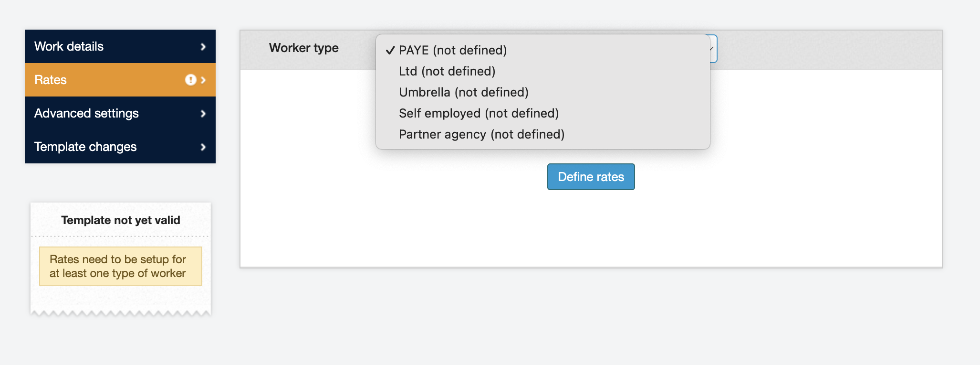Click the Worker type label
Screen dimensions: 980x365
pos(304,48)
